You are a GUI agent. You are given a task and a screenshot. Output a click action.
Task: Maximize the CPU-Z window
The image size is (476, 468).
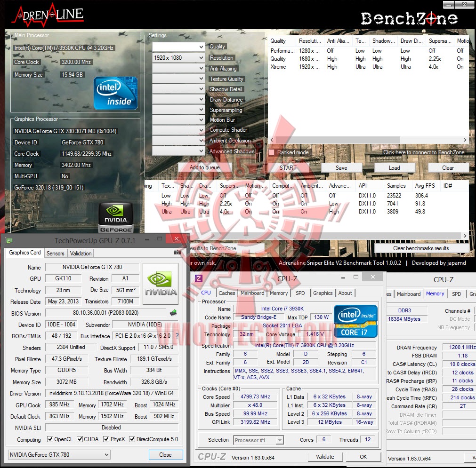(356, 277)
